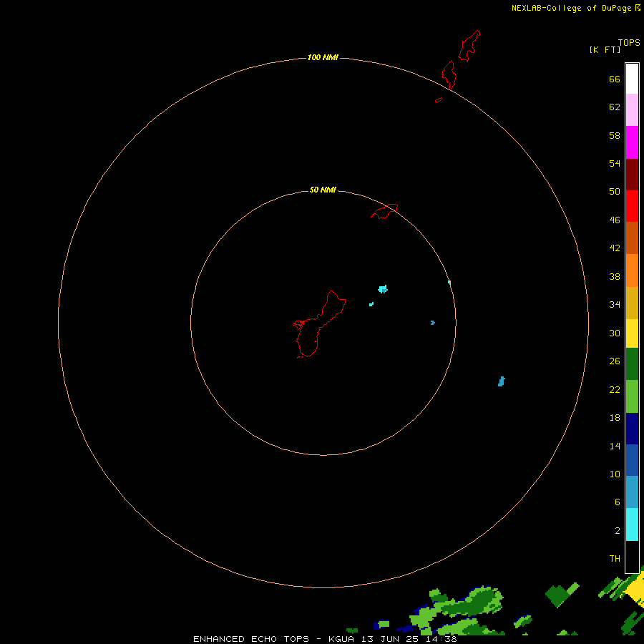Click the [K FT] units label
Viewport: 644px width, 644px height.
point(605,49)
